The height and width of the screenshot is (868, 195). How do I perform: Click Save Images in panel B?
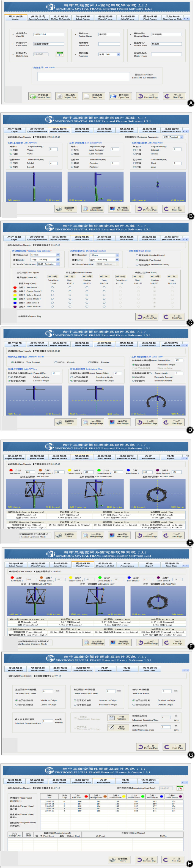click(120, 209)
